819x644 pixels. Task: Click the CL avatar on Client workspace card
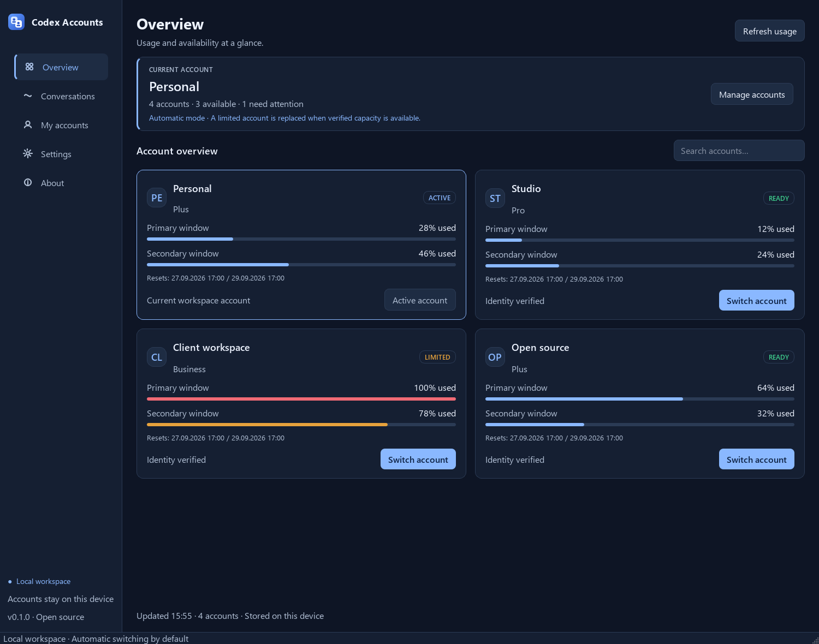coord(157,357)
